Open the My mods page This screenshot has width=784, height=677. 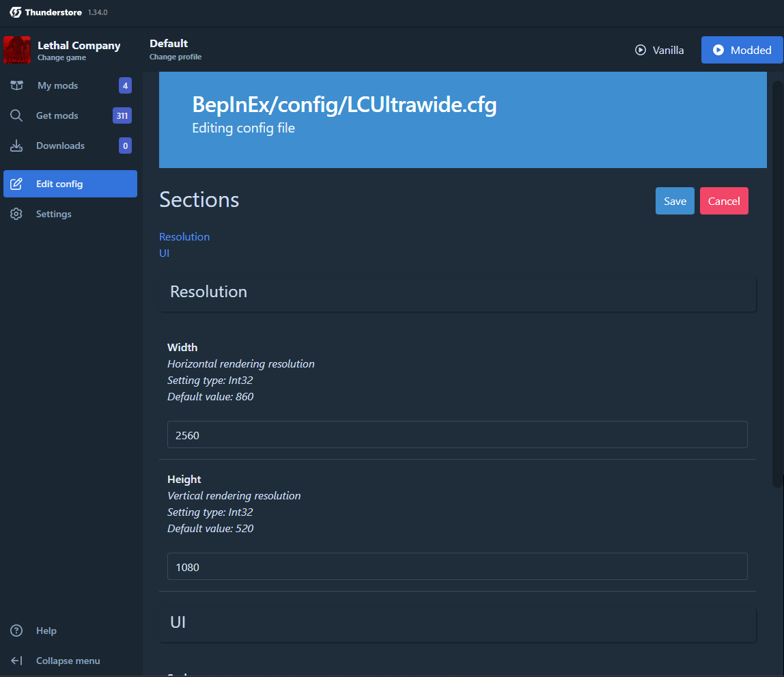[x=70, y=85]
